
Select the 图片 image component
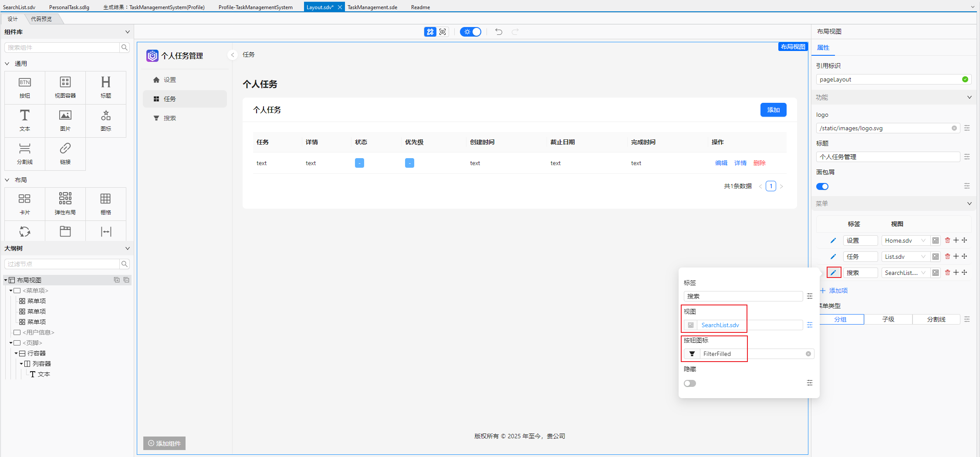click(x=65, y=120)
